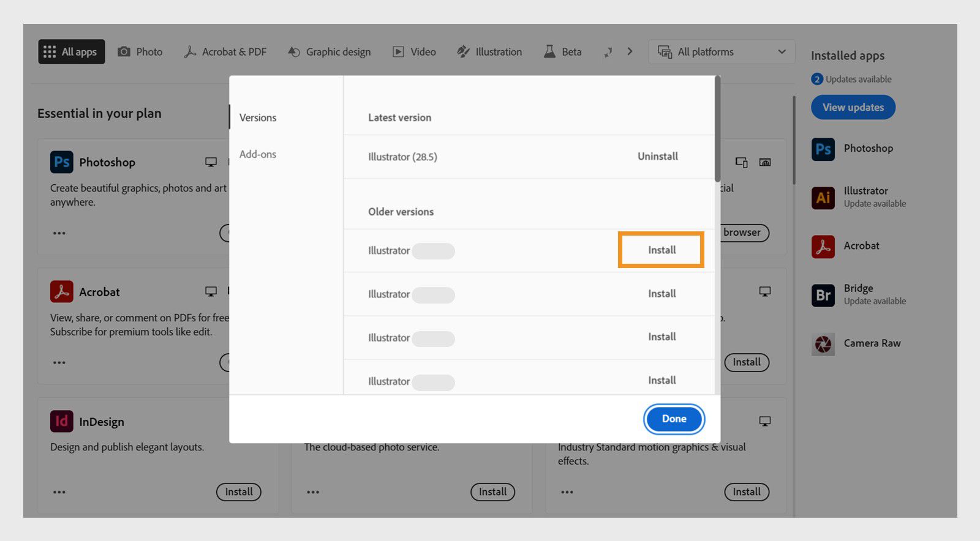This screenshot has height=541, width=980.
Task: Filter apps by Beta category
Action: point(563,52)
